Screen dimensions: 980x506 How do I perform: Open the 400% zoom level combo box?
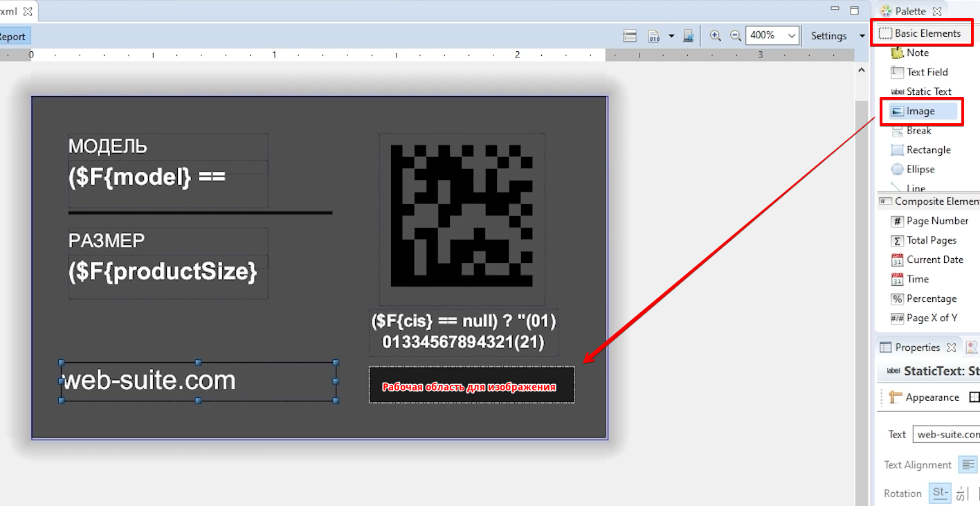click(772, 35)
